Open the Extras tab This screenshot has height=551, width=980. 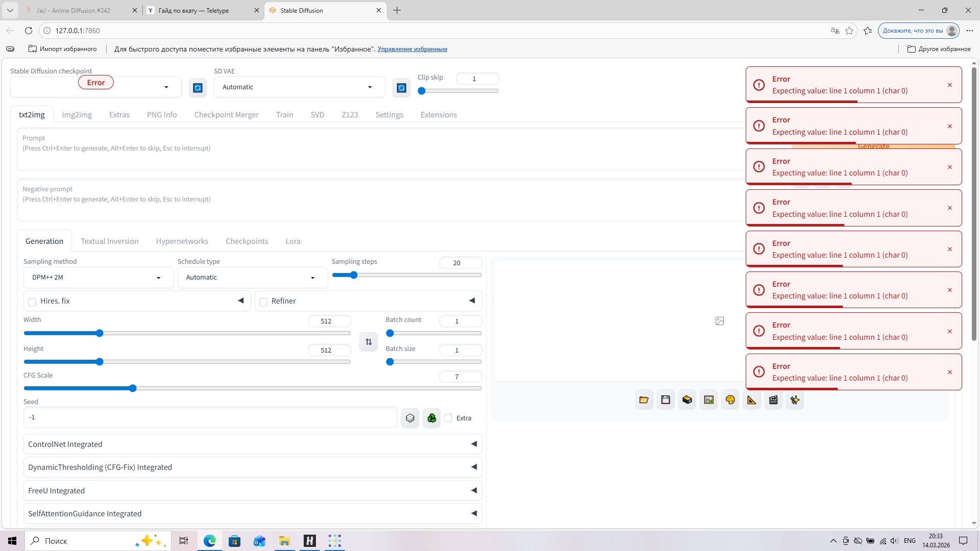coord(119,115)
